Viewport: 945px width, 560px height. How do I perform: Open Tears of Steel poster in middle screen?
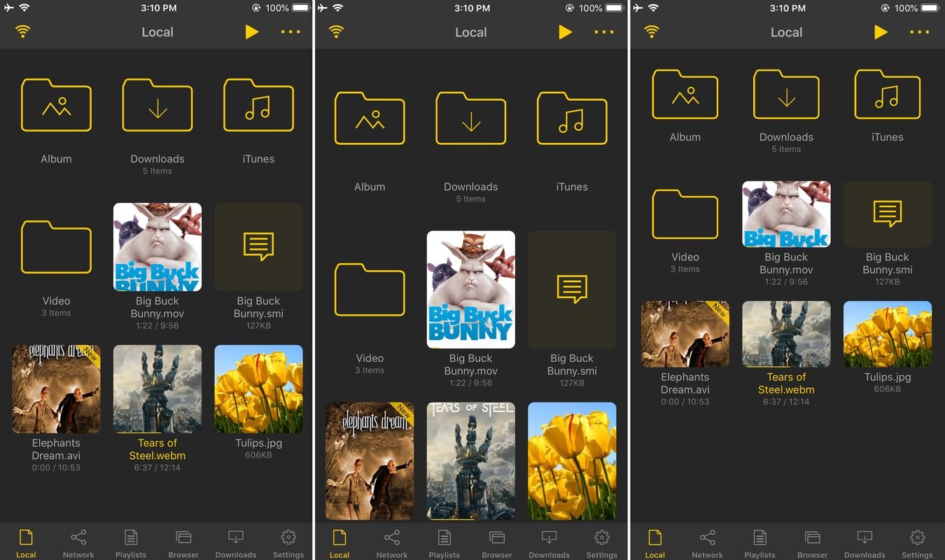pos(471,461)
